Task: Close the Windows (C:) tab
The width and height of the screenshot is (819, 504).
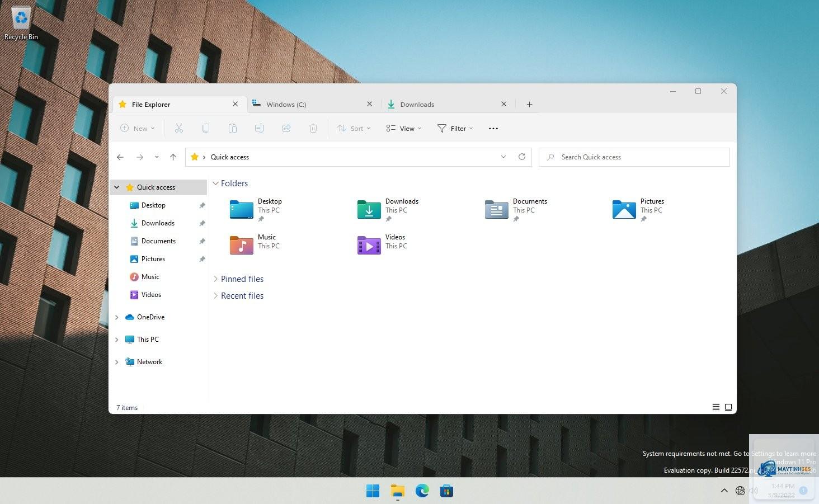Action: point(370,104)
